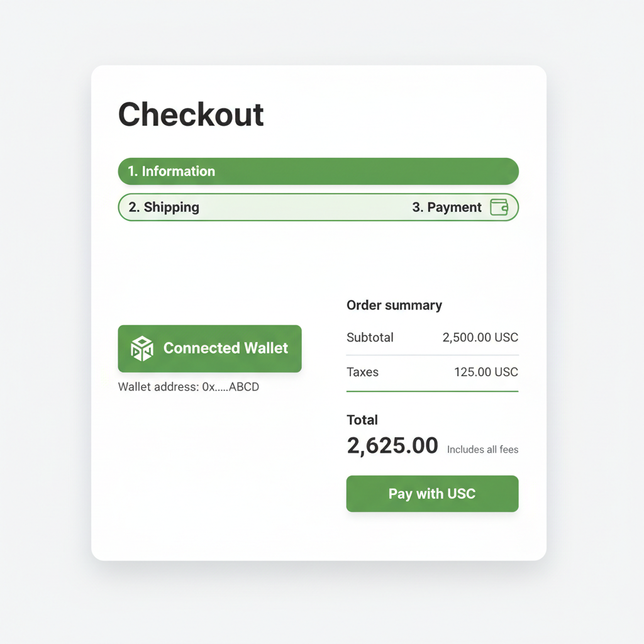Screen dimensions: 644x644
Task: Click the Includes all fees note
Action: (482, 449)
